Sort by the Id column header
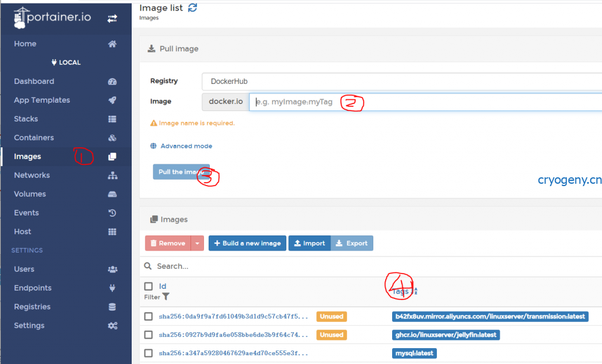 coord(163,287)
